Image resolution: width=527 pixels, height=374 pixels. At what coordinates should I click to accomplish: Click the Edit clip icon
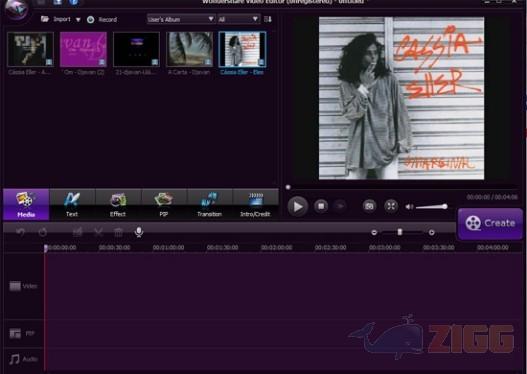(78, 232)
